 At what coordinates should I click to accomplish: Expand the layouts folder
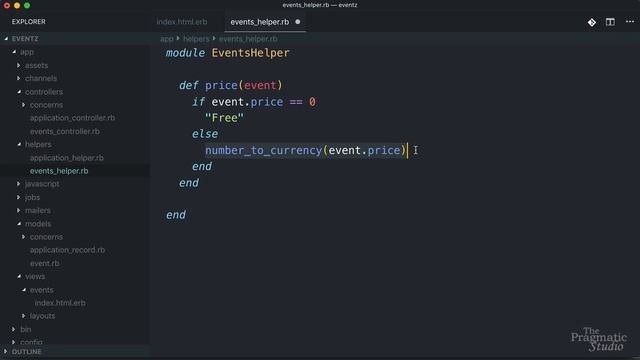point(23,316)
